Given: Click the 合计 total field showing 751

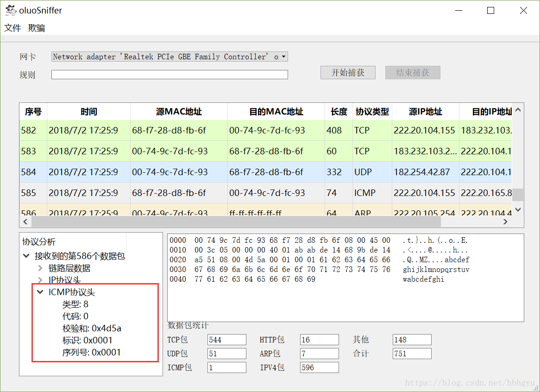Looking at the screenshot, I should tap(412, 354).
